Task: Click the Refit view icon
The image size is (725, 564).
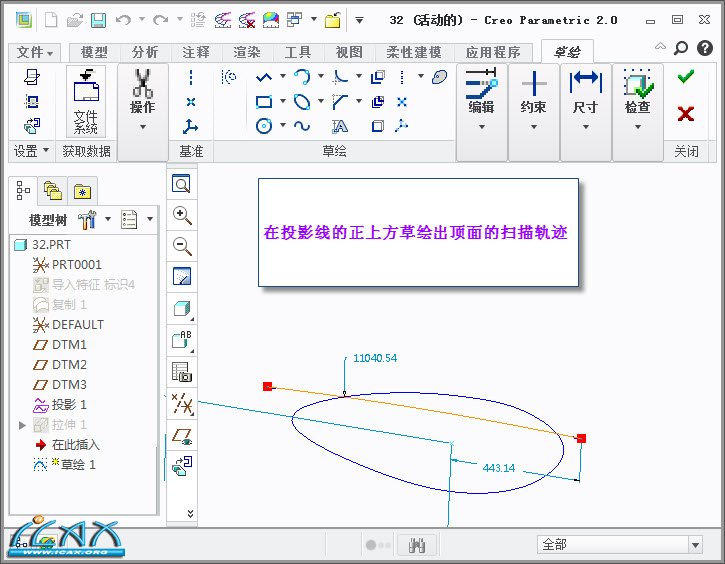Action: click(182, 184)
